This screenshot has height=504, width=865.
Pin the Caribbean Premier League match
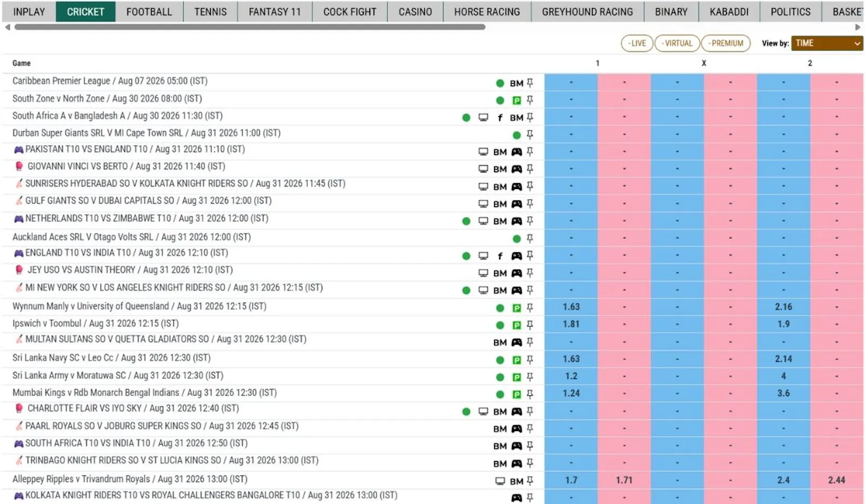point(530,83)
